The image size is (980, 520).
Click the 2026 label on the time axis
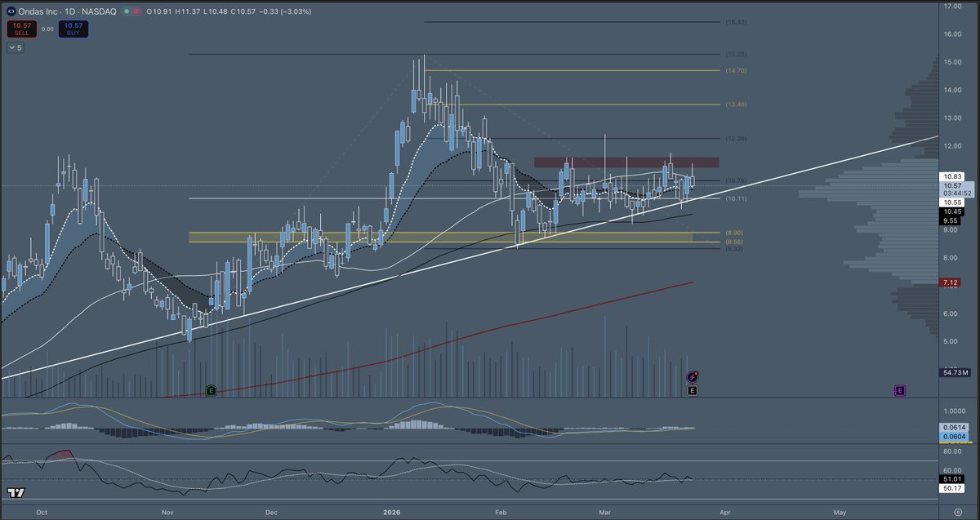tap(392, 512)
